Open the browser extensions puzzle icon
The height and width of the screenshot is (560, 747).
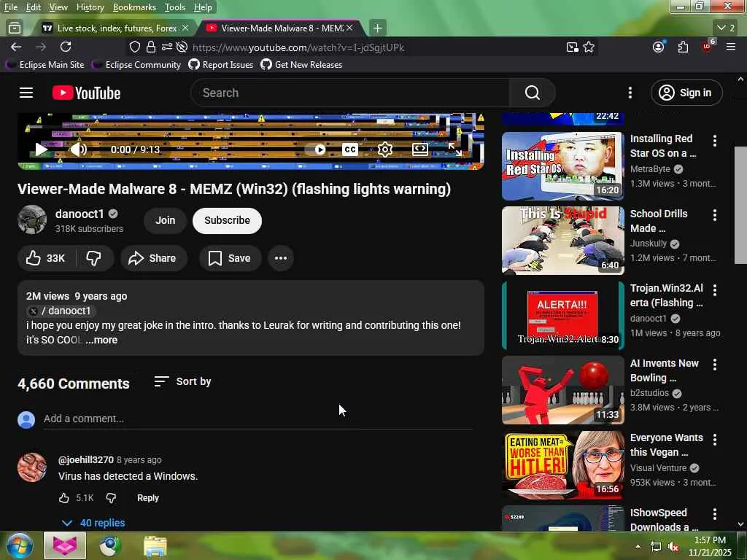pyautogui.click(x=683, y=47)
